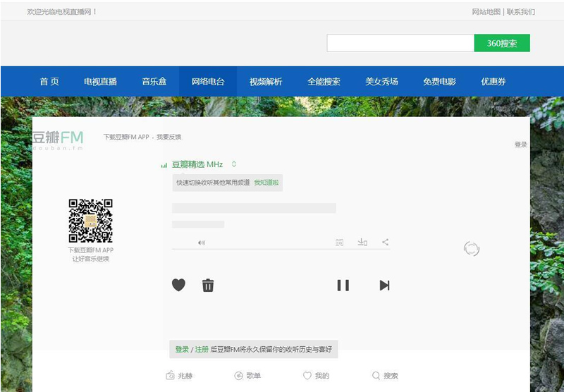
Task: Open the 搜索 tab with magnifier icon
Action: 385,376
